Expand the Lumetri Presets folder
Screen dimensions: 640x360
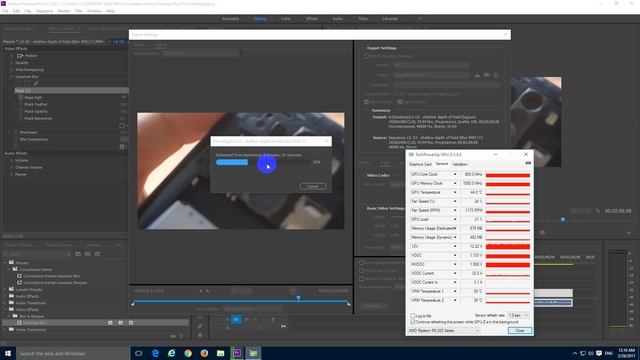(5, 289)
